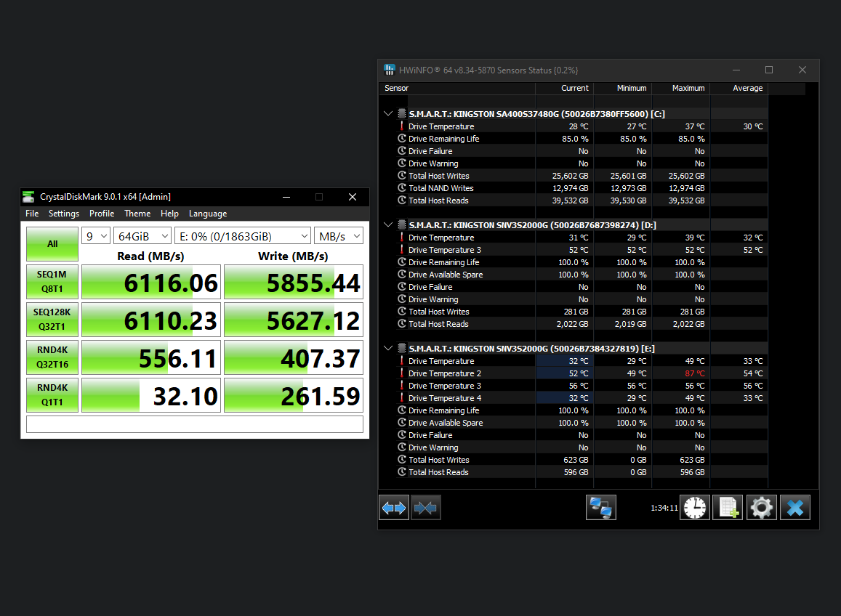The image size is (841, 616).
Task: Click the Maximum column header in HWiNFO
Action: (681, 88)
